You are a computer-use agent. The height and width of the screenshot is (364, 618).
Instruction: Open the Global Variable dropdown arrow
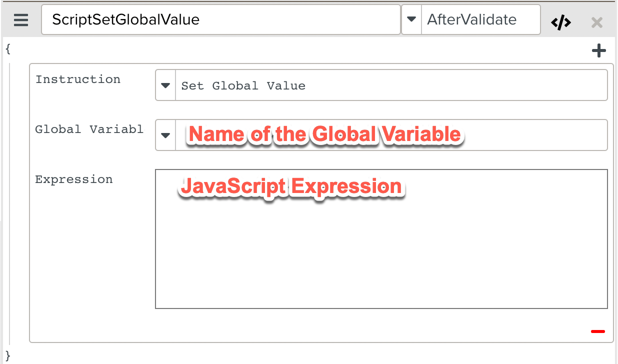pos(165,135)
